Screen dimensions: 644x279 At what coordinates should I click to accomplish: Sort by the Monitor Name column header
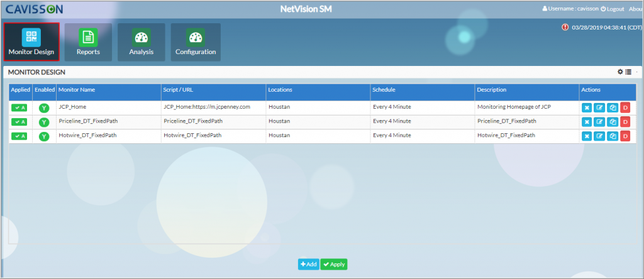pos(77,90)
